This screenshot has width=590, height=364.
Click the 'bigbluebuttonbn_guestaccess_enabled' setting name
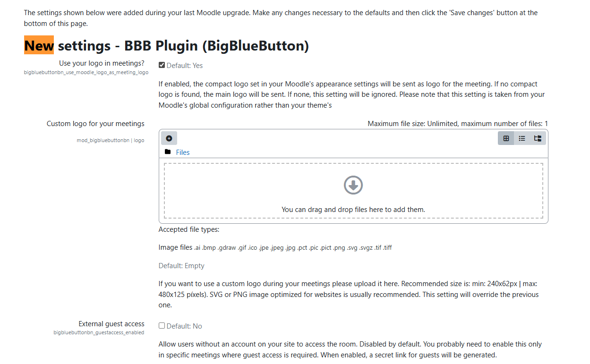pos(99,333)
